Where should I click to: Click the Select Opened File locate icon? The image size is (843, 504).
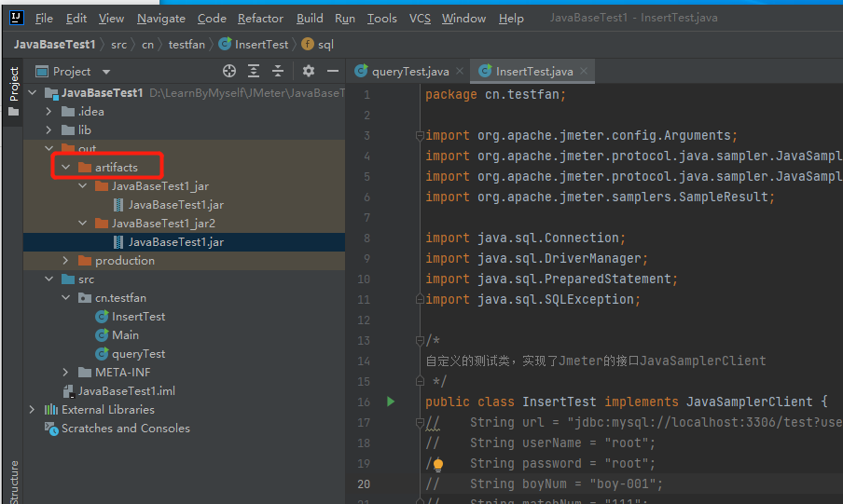coord(229,71)
